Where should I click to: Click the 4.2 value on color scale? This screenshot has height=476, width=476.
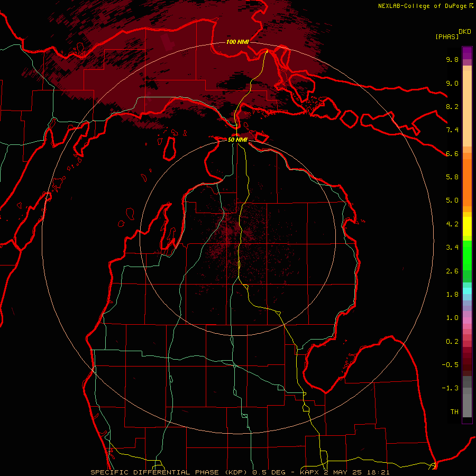coord(452,224)
